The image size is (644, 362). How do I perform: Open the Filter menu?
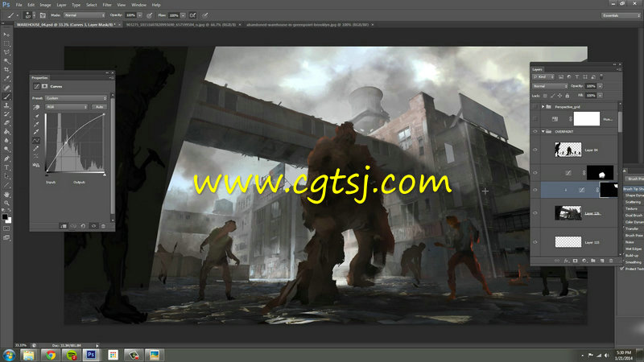[x=107, y=5]
